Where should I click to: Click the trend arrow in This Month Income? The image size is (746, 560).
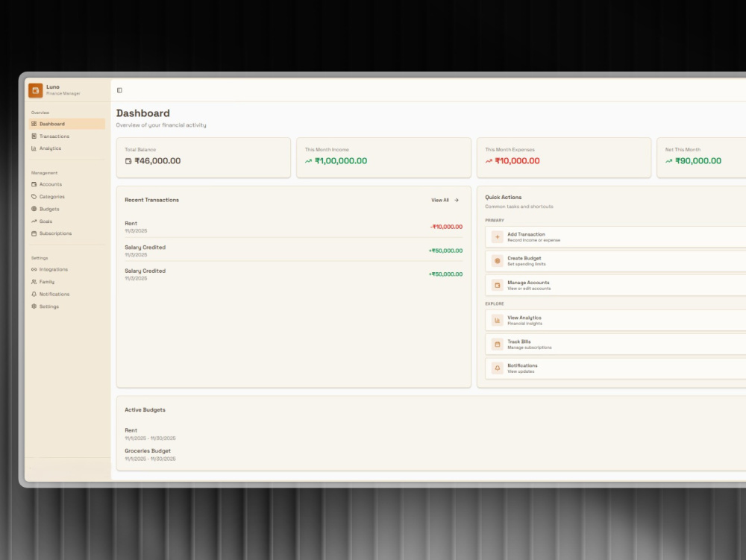point(308,161)
